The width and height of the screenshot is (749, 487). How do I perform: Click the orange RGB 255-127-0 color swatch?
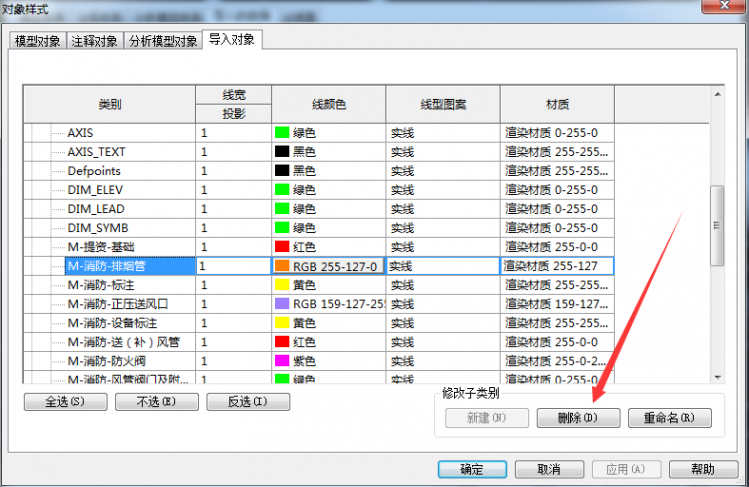point(282,266)
